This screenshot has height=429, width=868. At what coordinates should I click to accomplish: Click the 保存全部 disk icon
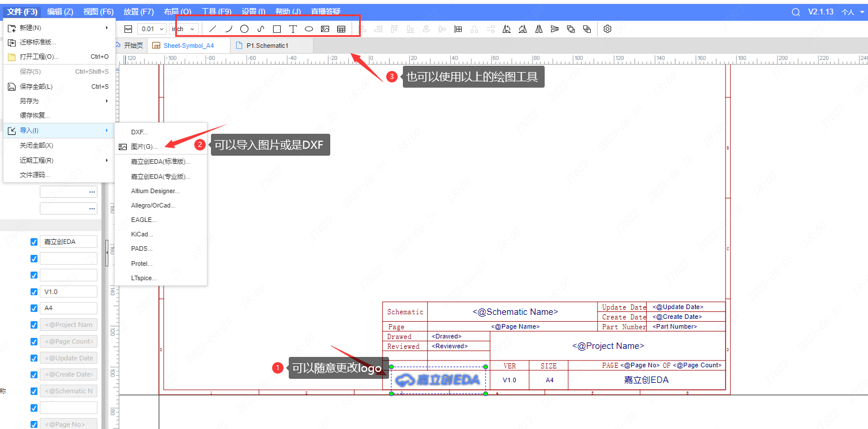point(12,86)
